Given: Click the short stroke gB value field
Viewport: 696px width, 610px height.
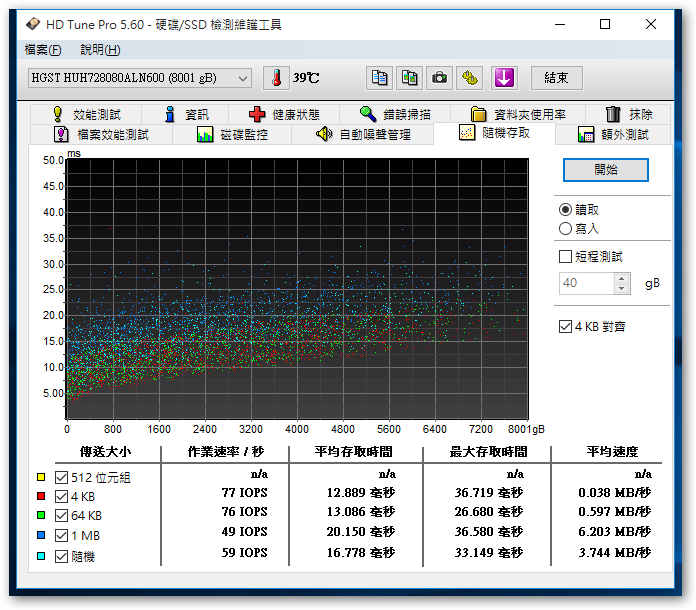Looking at the screenshot, I should click(x=586, y=283).
